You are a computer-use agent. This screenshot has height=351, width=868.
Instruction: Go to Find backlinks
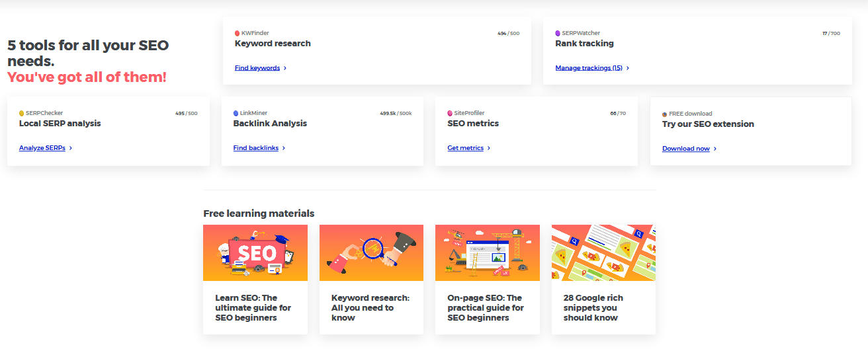(256, 148)
